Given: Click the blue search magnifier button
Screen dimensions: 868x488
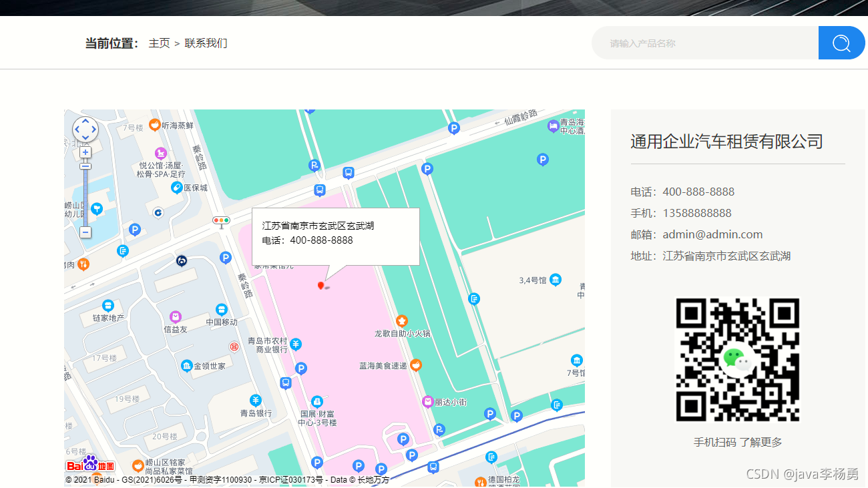Looking at the screenshot, I should click(841, 43).
